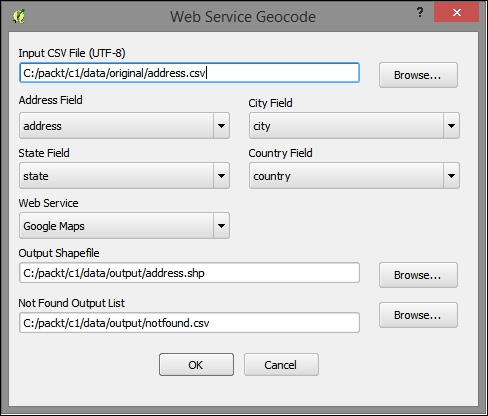Click the help question mark button

point(420,12)
